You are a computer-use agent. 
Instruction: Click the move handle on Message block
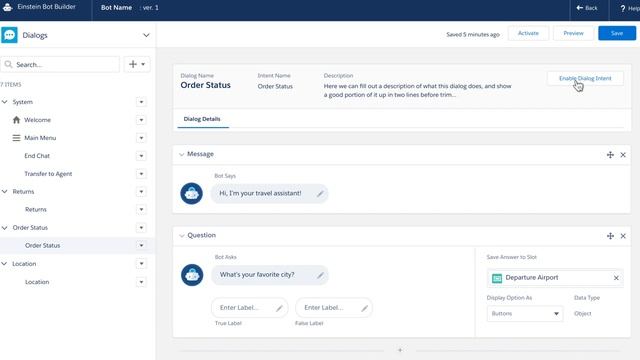point(610,155)
